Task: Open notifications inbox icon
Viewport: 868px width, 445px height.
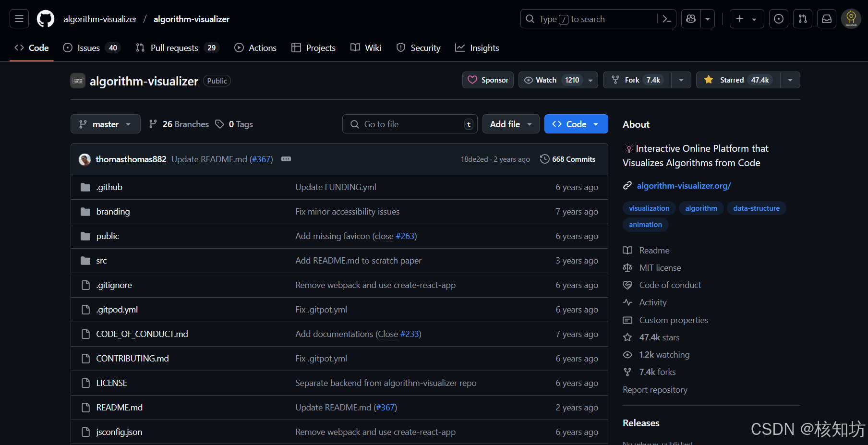Action: 827,19
